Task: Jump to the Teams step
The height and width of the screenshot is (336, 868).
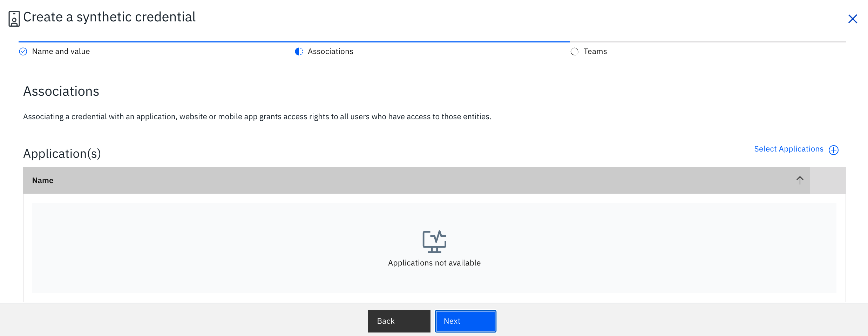Action: click(595, 52)
